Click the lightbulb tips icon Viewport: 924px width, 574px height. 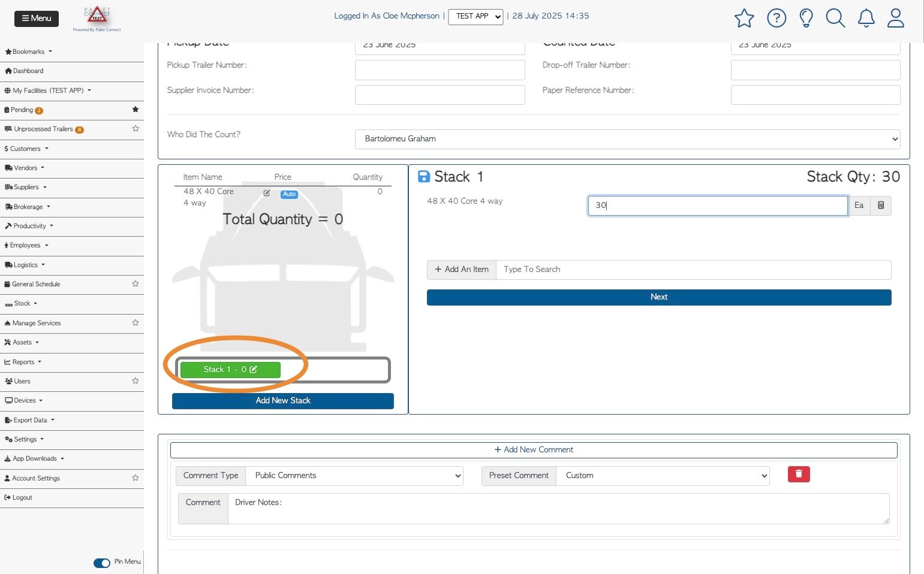tap(806, 19)
